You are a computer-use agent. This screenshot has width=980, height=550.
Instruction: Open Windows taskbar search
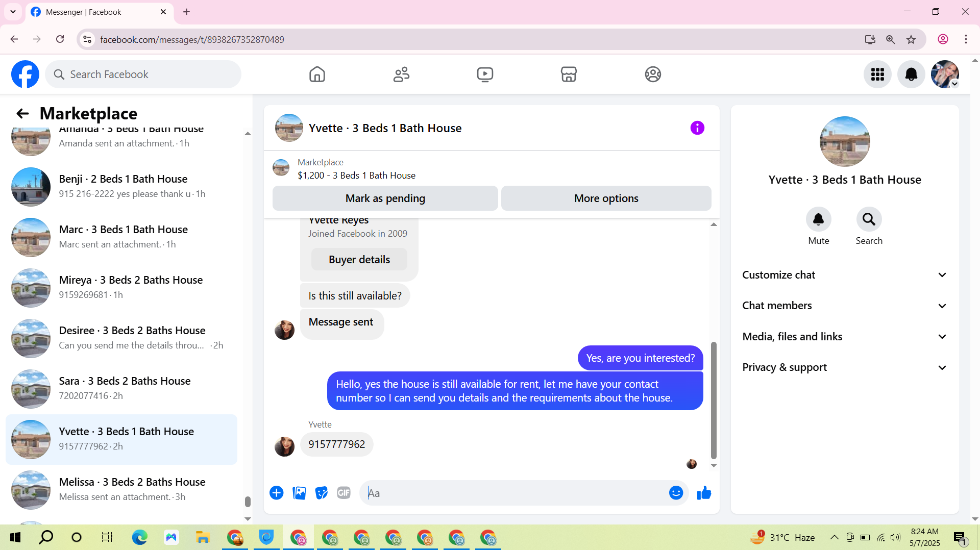coord(46,537)
